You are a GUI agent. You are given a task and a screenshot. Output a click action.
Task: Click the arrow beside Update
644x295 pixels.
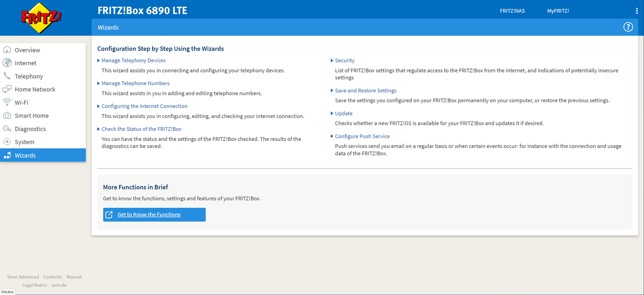(332, 113)
